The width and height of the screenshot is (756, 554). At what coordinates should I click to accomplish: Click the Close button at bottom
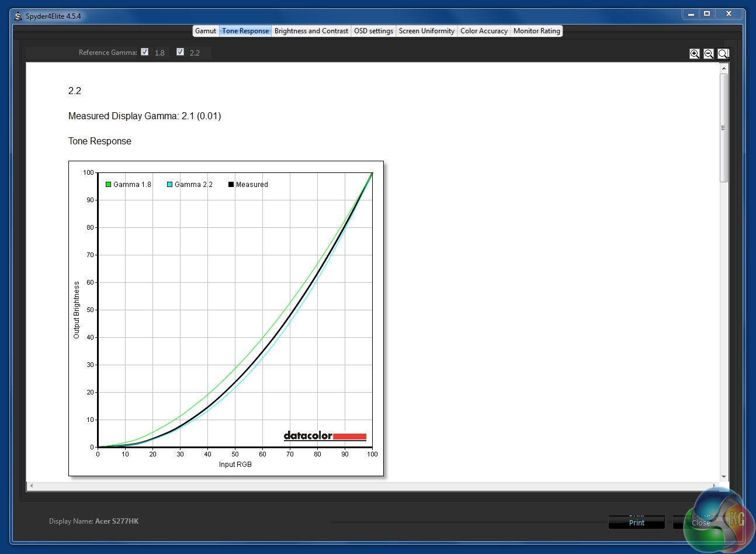point(700,522)
